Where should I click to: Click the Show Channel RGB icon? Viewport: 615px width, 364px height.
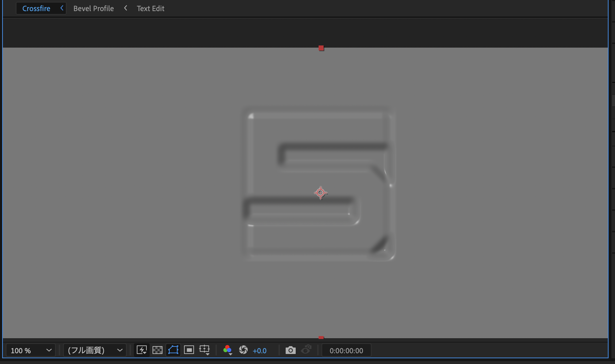(227, 350)
